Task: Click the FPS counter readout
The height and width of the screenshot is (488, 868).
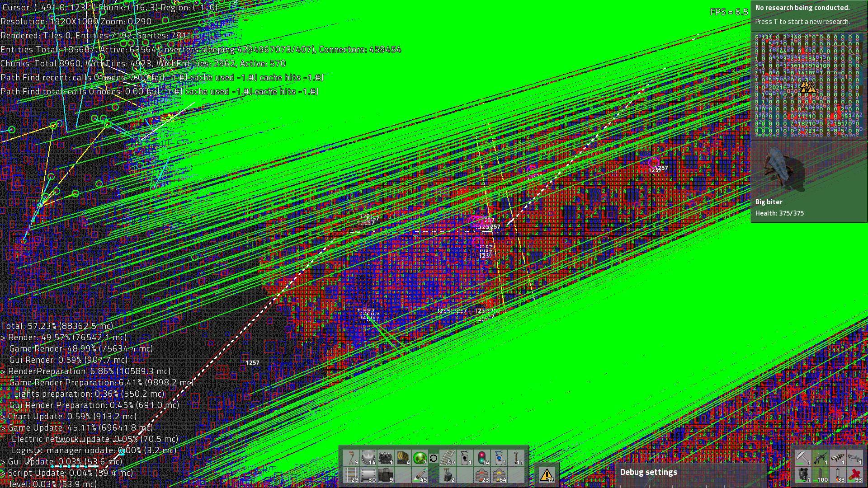Action: point(729,12)
